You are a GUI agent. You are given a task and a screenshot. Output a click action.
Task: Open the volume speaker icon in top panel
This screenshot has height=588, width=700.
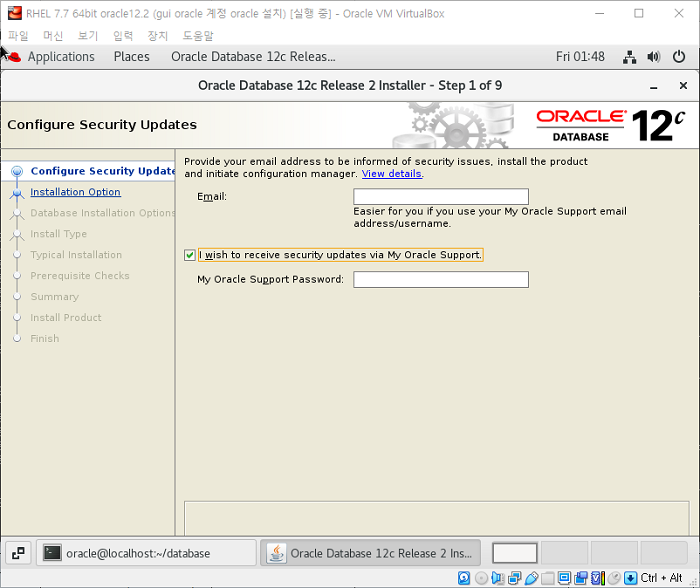pyautogui.click(x=653, y=57)
